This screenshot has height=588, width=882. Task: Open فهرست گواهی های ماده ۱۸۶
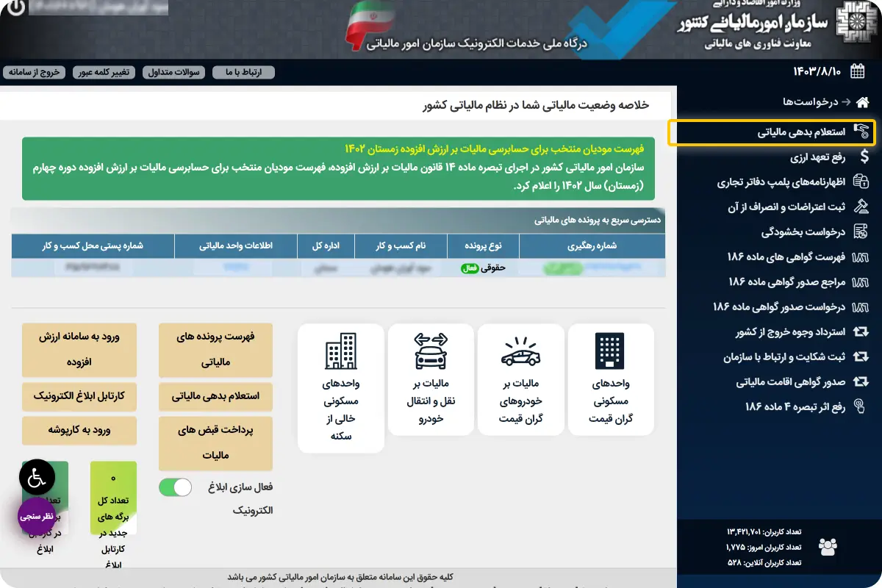point(786,257)
